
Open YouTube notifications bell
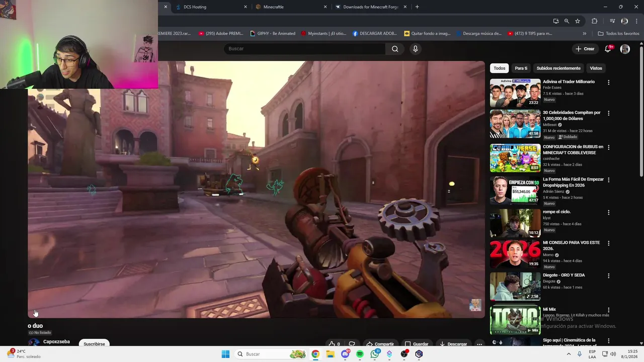pos(608,49)
